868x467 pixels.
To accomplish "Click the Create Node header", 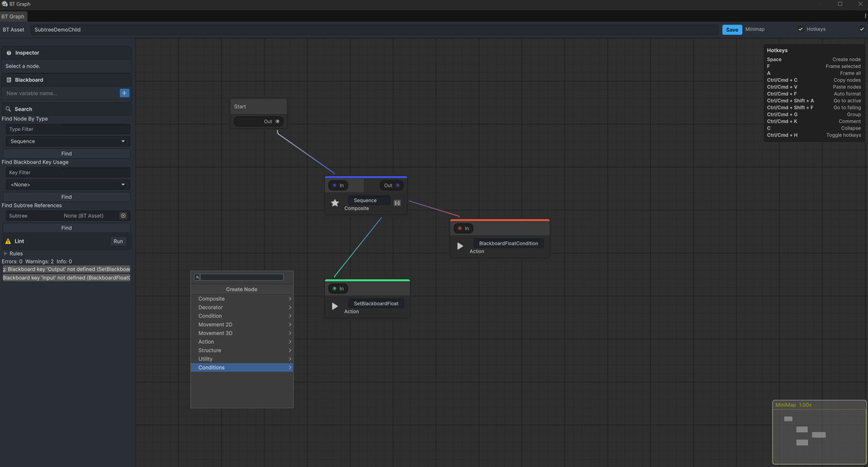I will click(242, 289).
